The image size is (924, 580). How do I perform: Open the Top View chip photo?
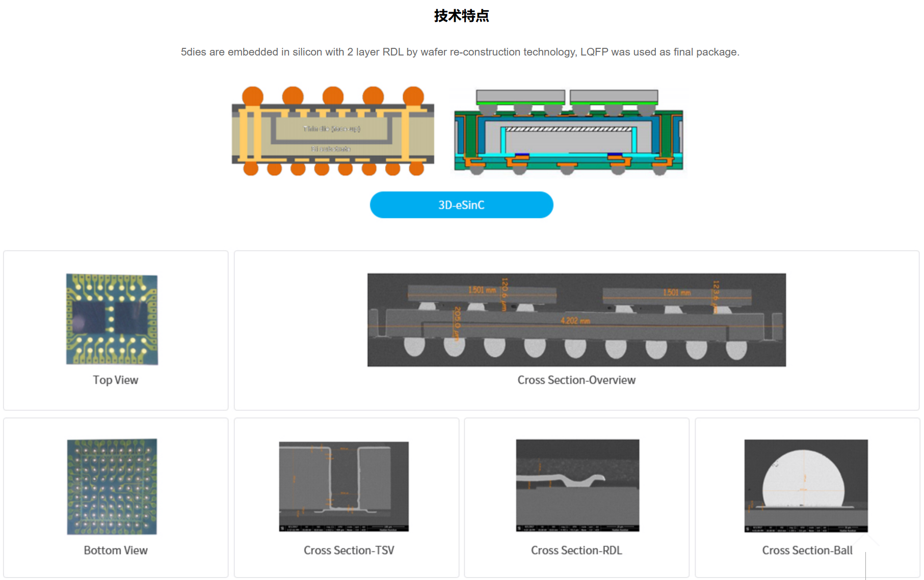[112, 319]
